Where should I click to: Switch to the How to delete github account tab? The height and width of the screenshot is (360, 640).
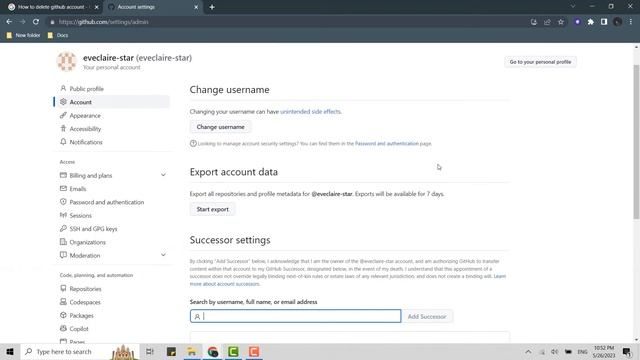(53, 7)
